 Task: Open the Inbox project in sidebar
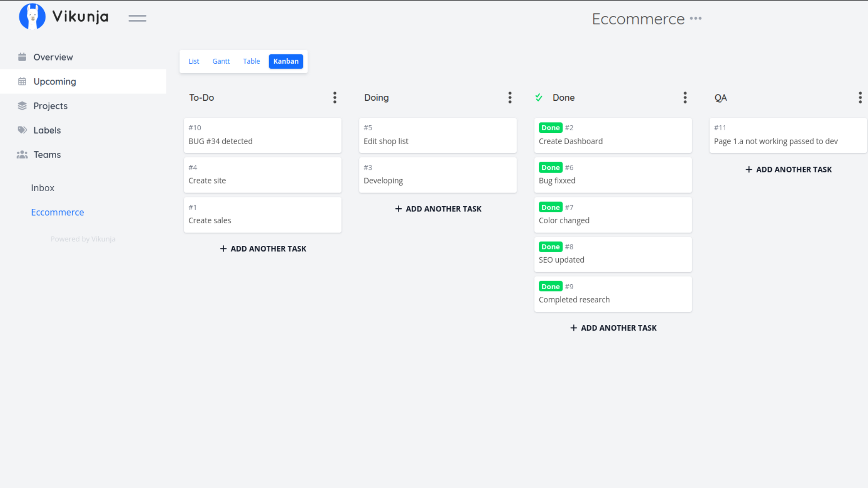42,188
